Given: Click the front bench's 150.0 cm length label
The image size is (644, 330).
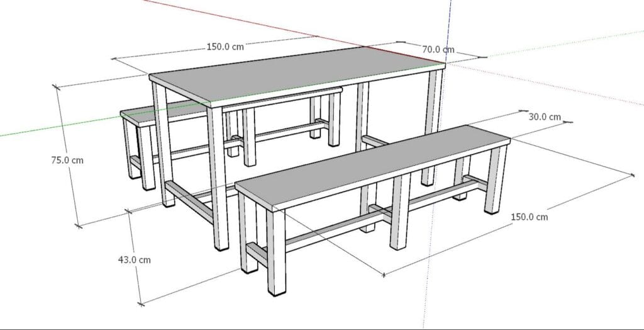Looking at the screenshot, I should (529, 217).
